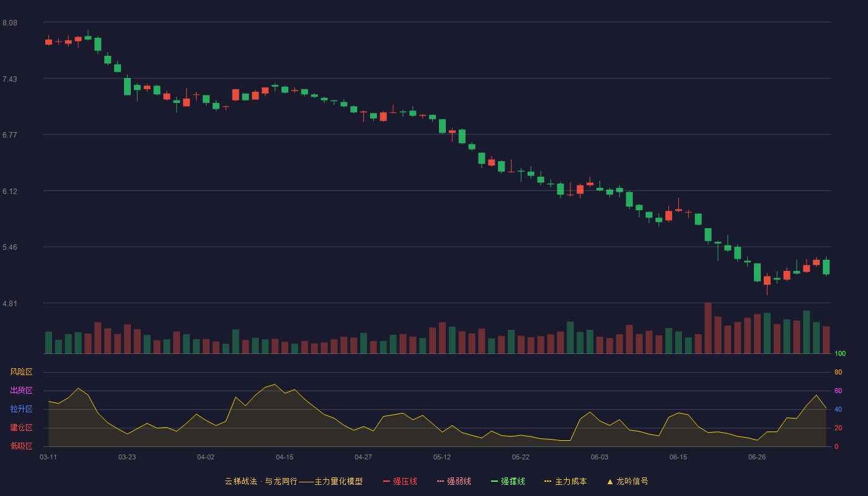Click the 建仓区 zone label
The width and height of the screenshot is (868, 496).
coord(21,428)
